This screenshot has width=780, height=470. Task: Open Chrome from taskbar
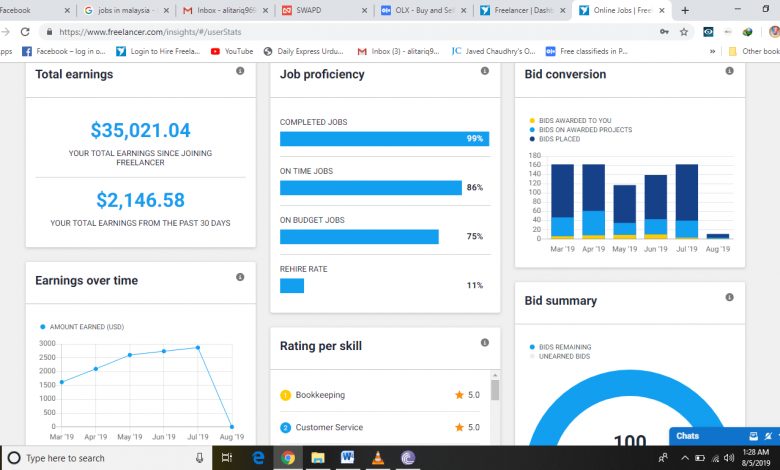click(x=288, y=458)
